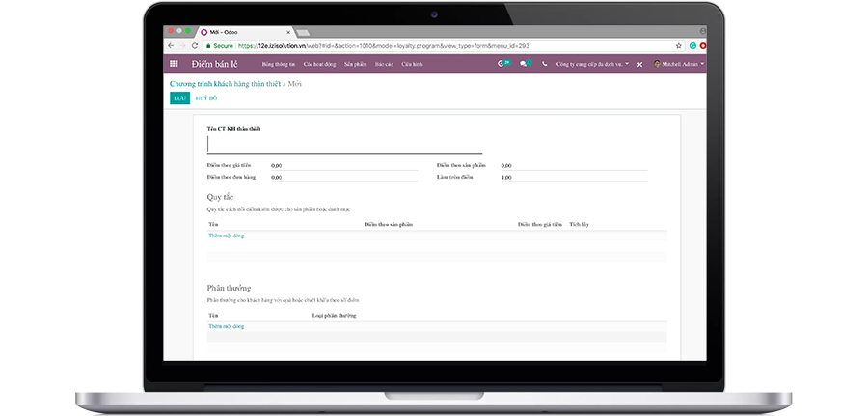The width and height of the screenshot is (868, 416).
Task: Click the browser back arrow
Action: 171,45
